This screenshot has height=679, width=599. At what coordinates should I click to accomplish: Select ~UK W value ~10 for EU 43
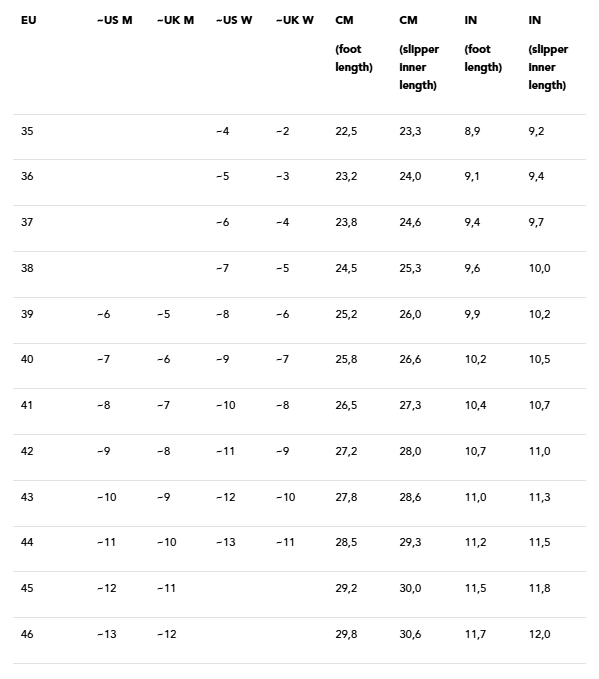pos(286,497)
